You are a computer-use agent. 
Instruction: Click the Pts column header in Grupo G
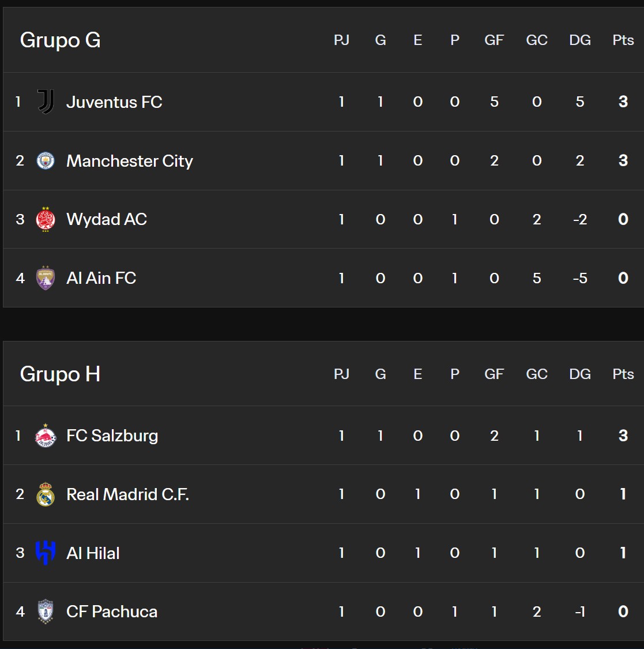point(623,40)
